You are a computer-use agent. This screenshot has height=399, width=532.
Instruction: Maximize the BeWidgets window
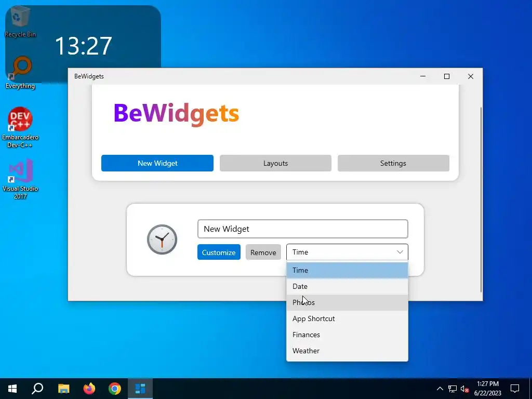[446, 76]
